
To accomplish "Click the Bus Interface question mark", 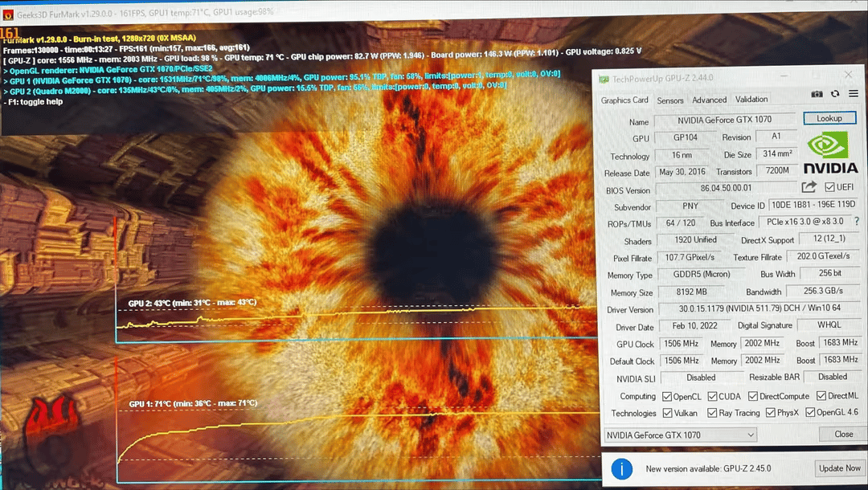I will pyautogui.click(x=857, y=222).
